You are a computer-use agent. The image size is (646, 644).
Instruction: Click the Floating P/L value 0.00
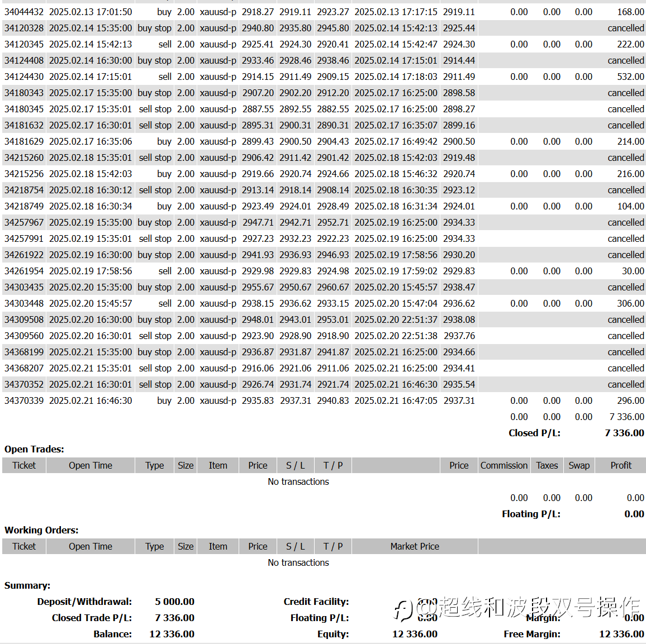[634, 514]
